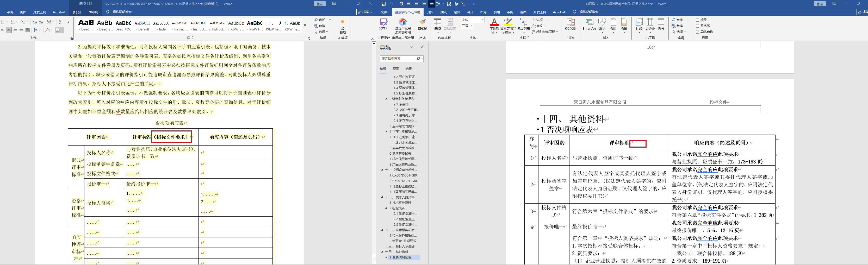Click Replace (替换) in right Word ribbon
Image resolution: width=868 pixels, height=265 pixels.
(x=677, y=26)
